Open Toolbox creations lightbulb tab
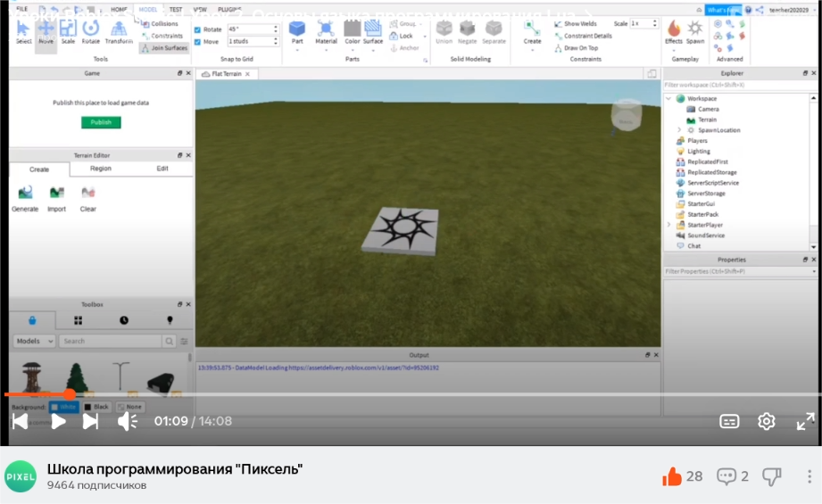This screenshot has width=822, height=504. click(170, 320)
